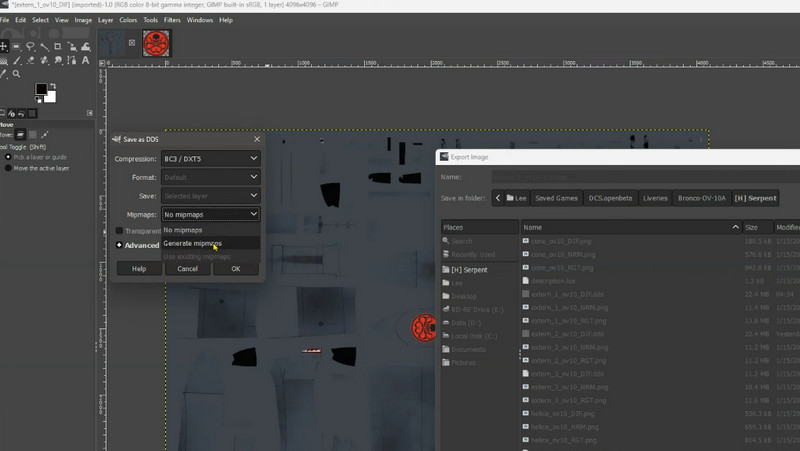The image size is (800, 451).
Task: Go back using path bar left arrow
Action: click(498, 198)
